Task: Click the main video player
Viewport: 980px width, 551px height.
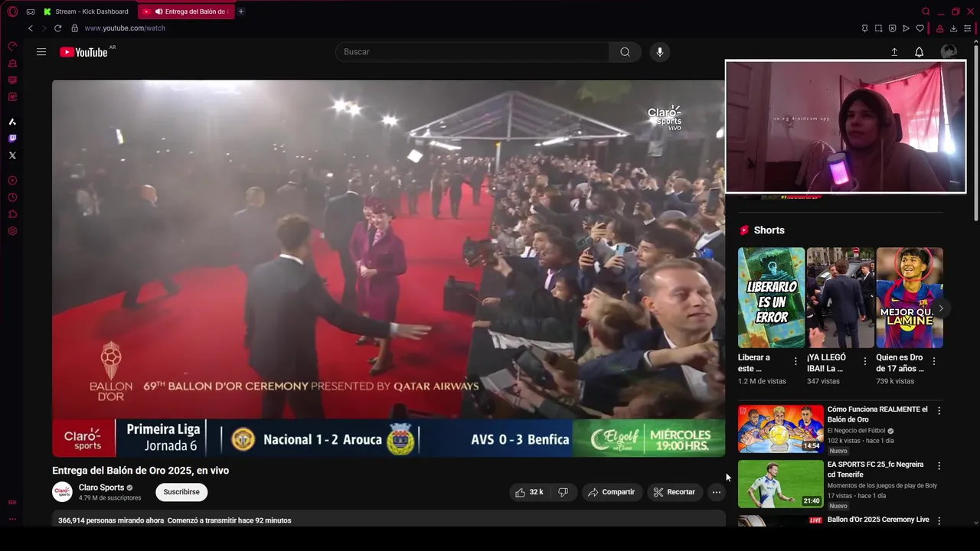Action: point(388,268)
